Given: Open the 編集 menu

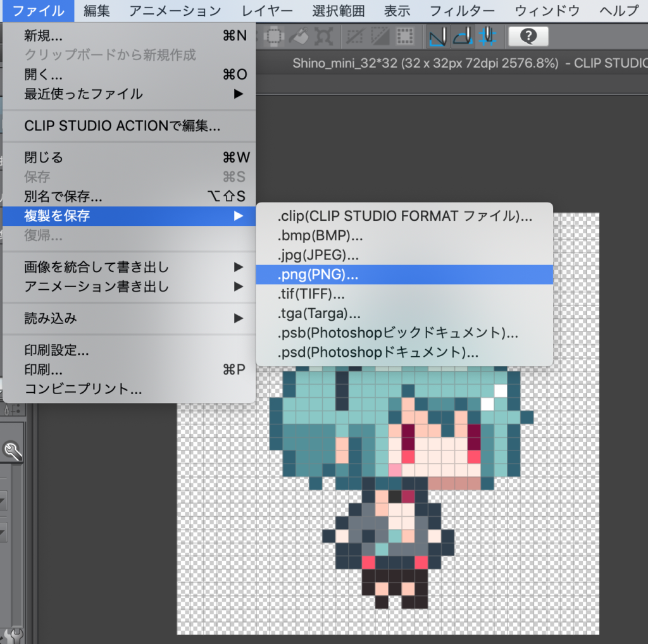Looking at the screenshot, I should tap(97, 11).
